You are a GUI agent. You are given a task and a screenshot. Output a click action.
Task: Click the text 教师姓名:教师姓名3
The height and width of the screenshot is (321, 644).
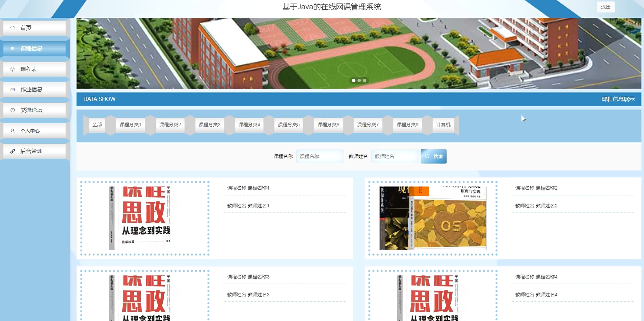(x=248, y=294)
